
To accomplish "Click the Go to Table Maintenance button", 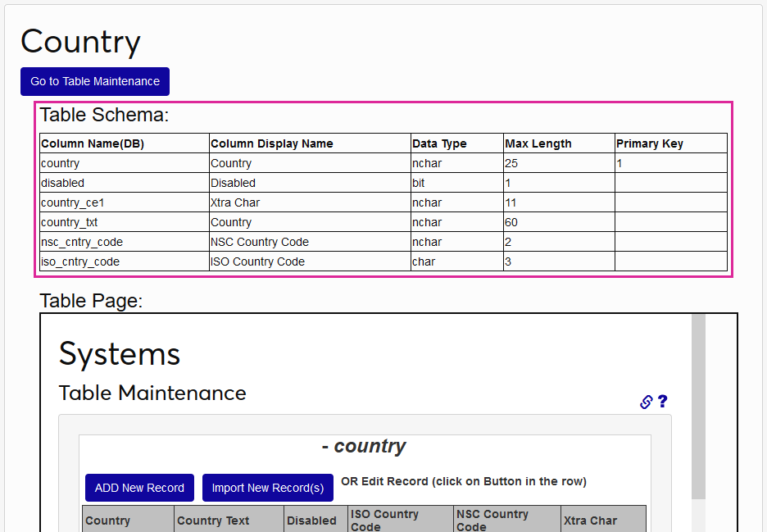I will (x=94, y=81).
